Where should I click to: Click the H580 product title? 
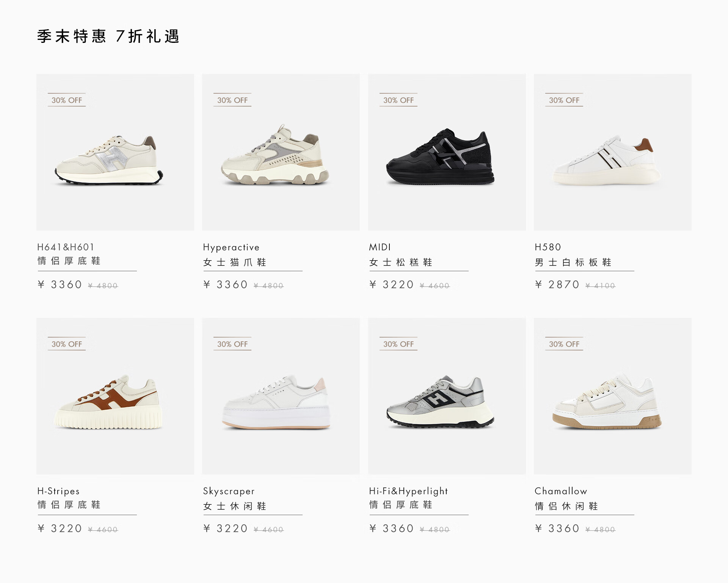pos(548,247)
